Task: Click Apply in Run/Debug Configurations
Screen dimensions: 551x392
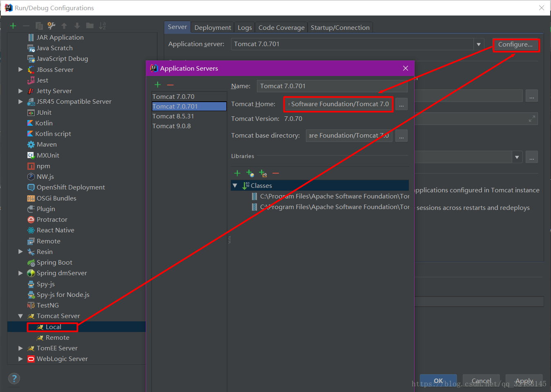Action: click(524, 381)
